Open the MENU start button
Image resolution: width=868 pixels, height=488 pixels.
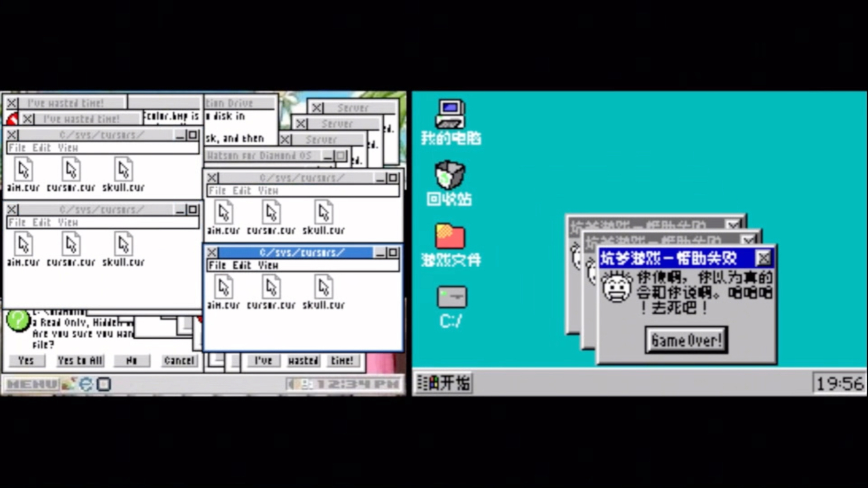click(x=31, y=384)
